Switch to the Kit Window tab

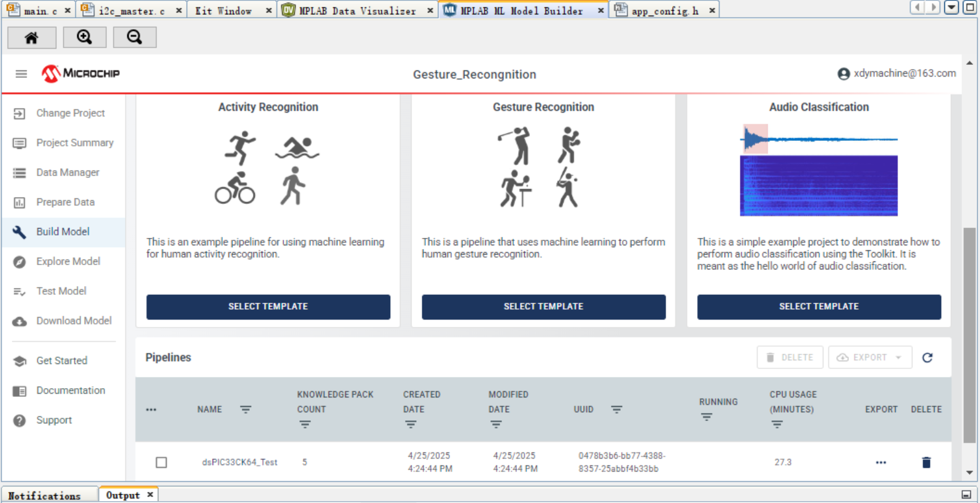(x=224, y=11)
